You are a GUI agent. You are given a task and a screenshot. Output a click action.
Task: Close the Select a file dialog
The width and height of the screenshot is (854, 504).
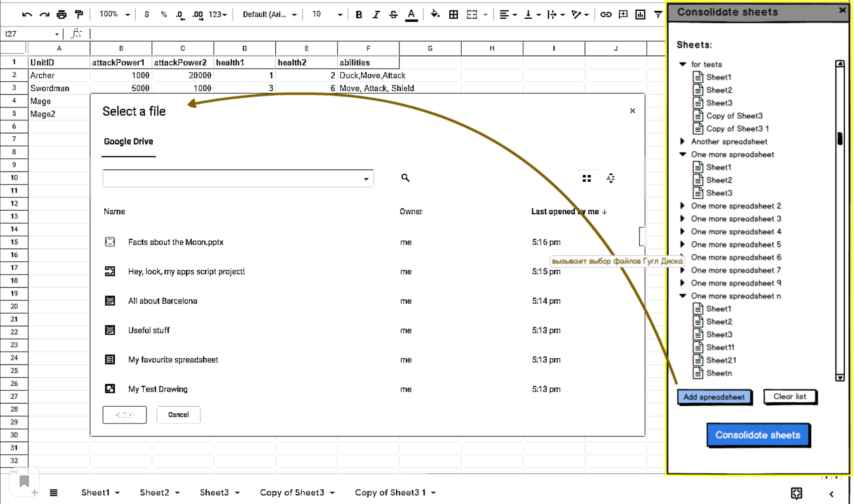pos(632,111)
